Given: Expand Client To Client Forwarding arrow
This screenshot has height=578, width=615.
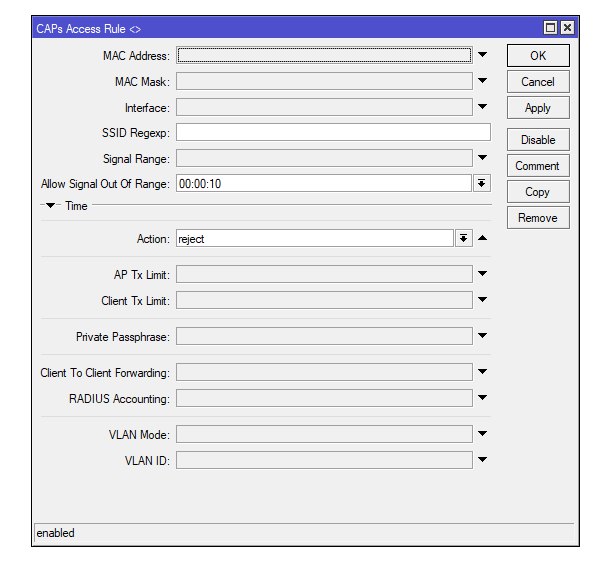Looking at the screenshot, I should point(482,372).
